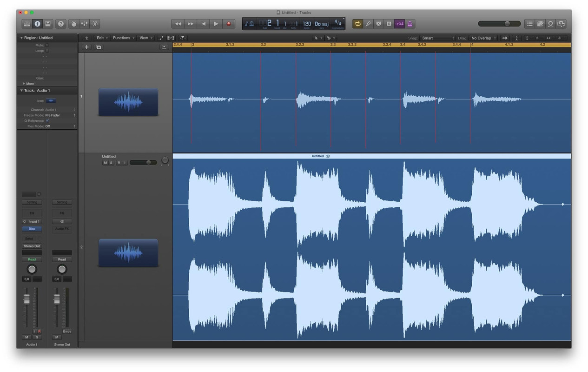
Task: Start playback with the Play button
Action: coord(216,24)
